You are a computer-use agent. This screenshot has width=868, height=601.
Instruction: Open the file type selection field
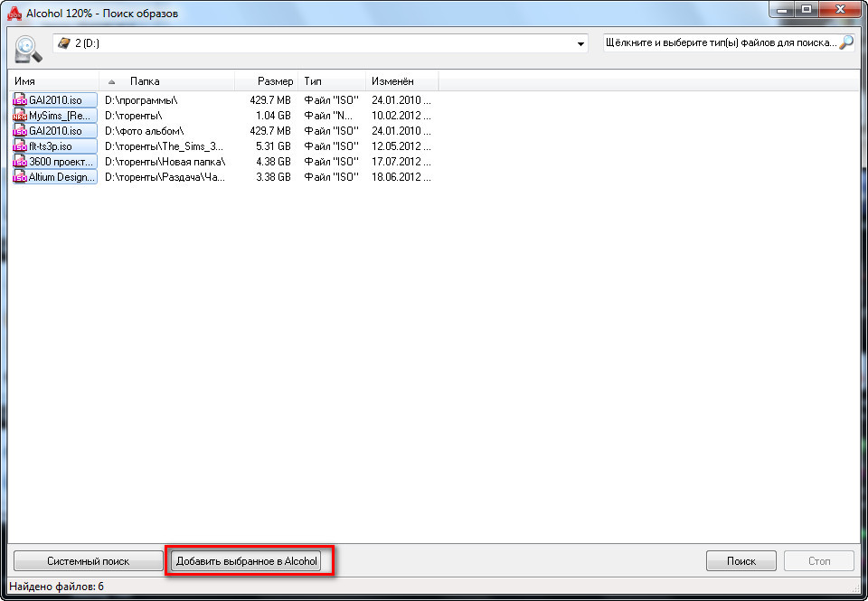(721, 43)
